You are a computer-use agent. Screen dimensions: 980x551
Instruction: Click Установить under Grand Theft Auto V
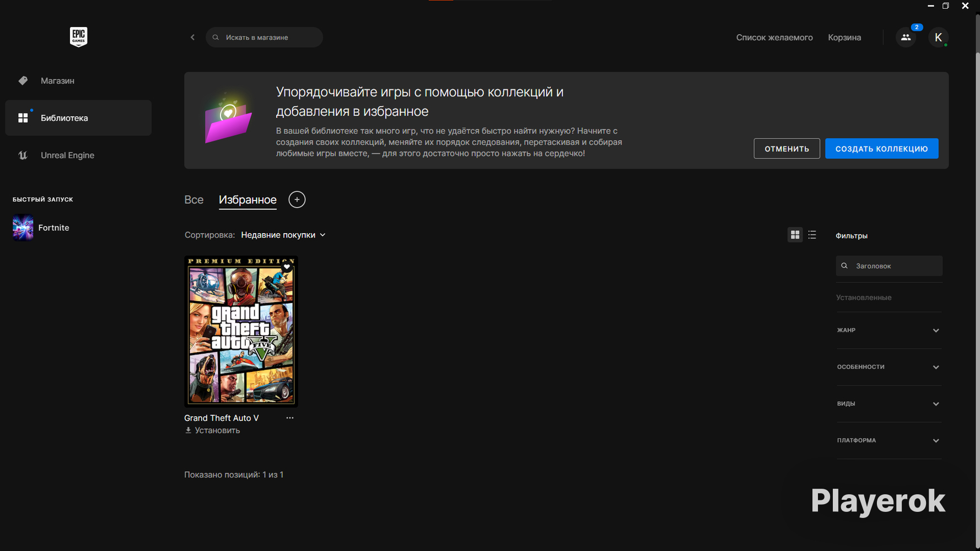click(x=217, y=430)
